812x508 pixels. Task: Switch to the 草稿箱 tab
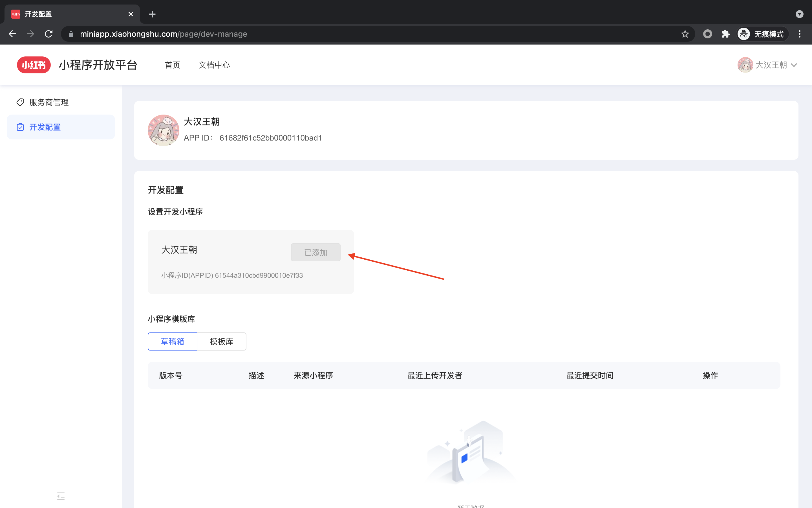click(173, 341)
